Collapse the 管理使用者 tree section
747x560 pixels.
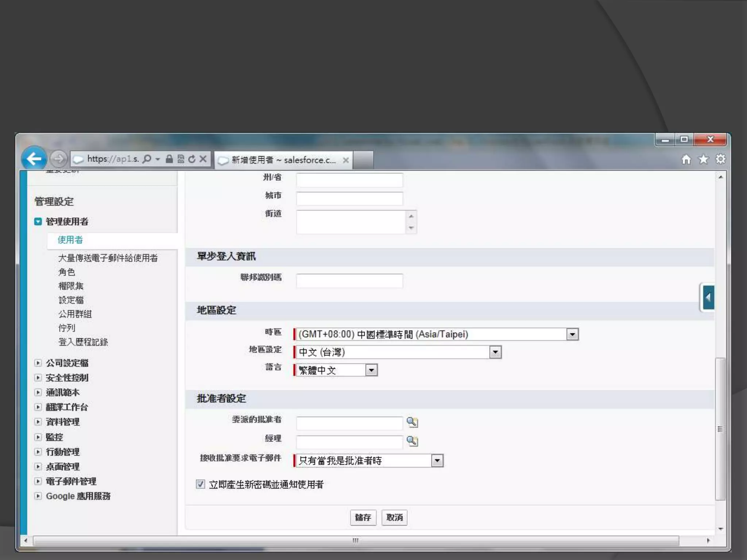point(38,222)
